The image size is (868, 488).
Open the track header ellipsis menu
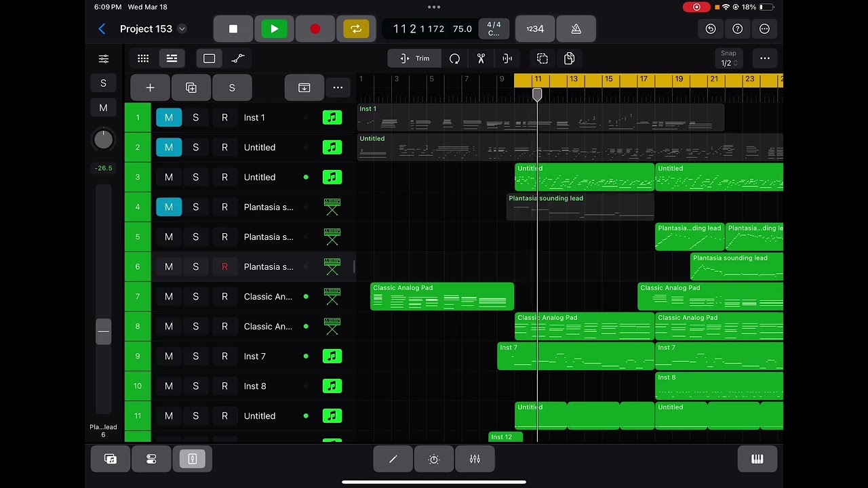point(338,87)
